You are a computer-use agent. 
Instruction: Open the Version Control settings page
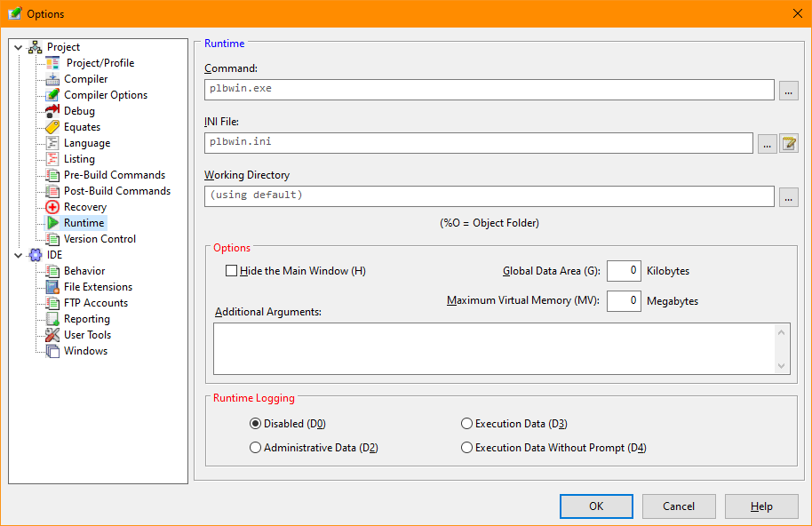[100, 239]
